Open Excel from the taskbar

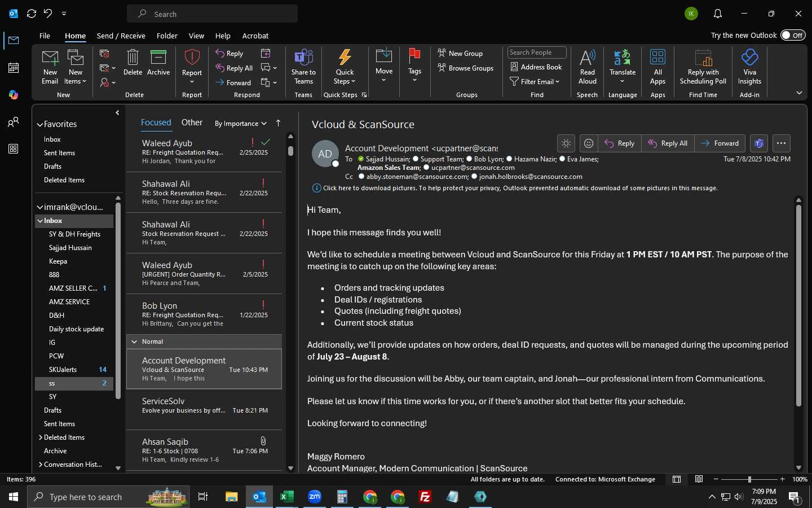click(287, 497)
